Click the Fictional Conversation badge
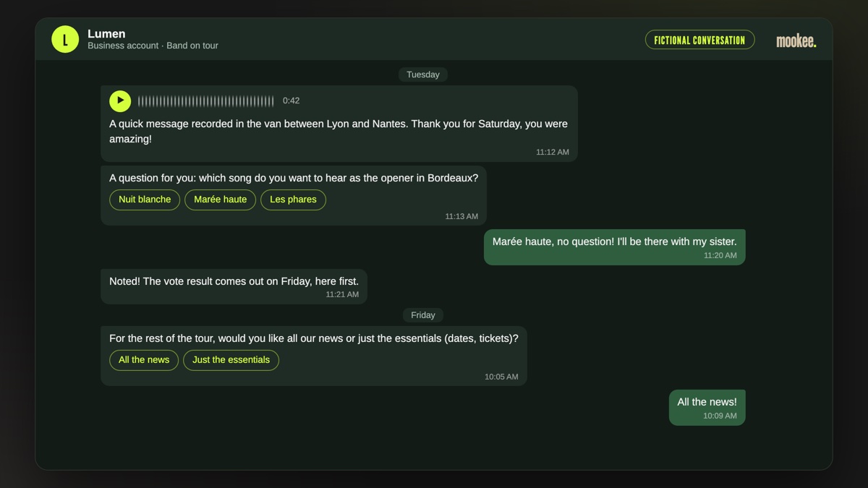 (699, 40)
